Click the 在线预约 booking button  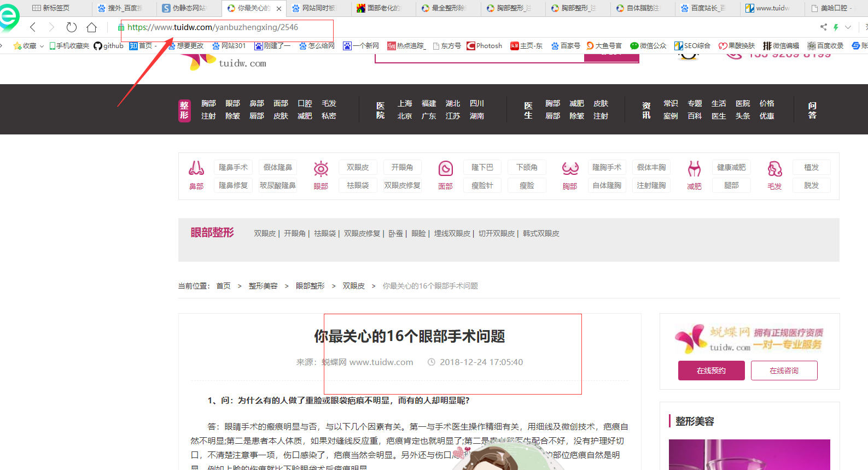(x=712, y=371)
